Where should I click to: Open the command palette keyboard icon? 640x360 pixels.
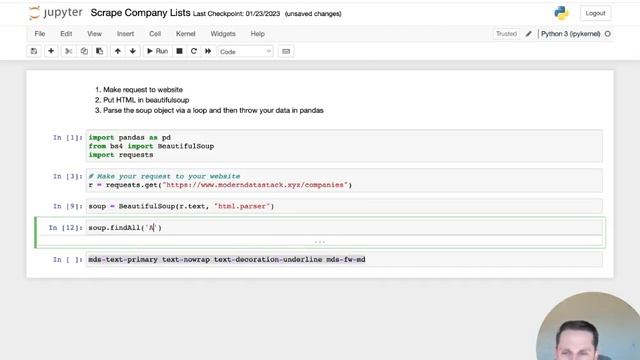click(x=286, y=51)
